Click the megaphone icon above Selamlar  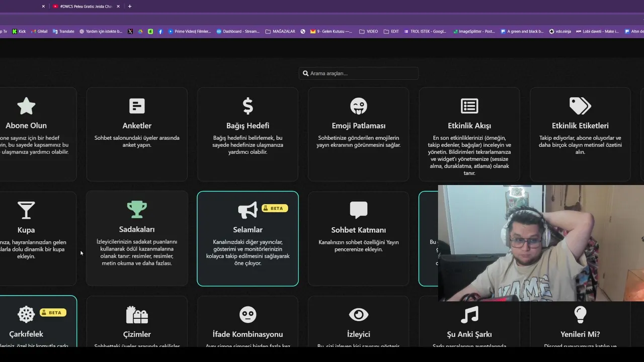[248, 210]
